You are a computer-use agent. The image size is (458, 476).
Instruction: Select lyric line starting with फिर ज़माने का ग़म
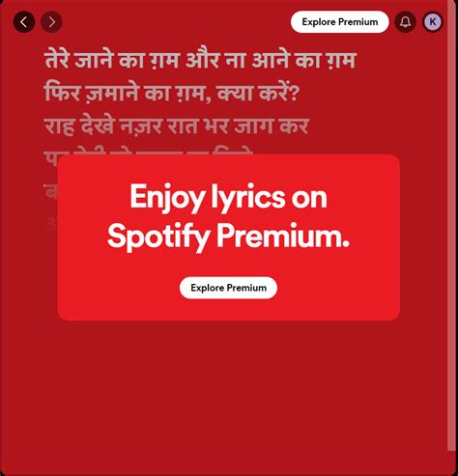[x=172, y=93]
